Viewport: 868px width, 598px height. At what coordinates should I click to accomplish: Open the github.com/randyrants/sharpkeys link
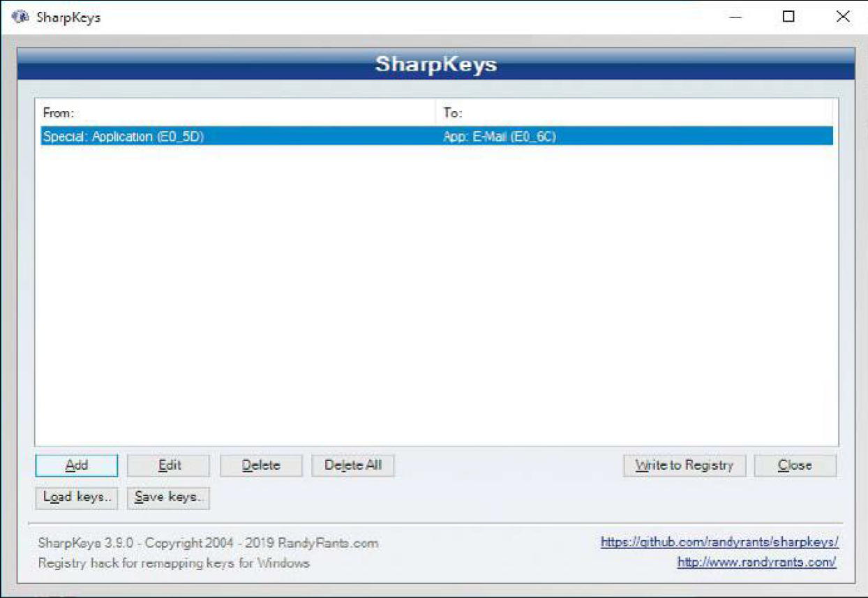719,542
